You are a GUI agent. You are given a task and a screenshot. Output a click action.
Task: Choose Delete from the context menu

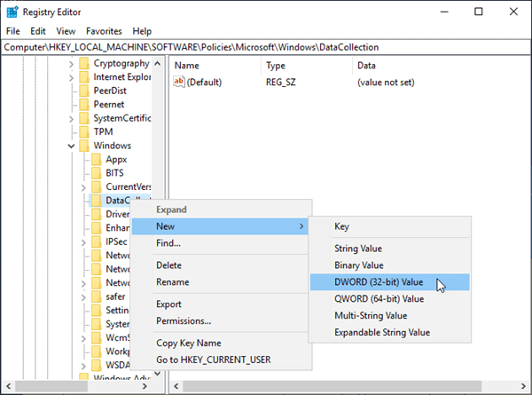pos(220,265)
